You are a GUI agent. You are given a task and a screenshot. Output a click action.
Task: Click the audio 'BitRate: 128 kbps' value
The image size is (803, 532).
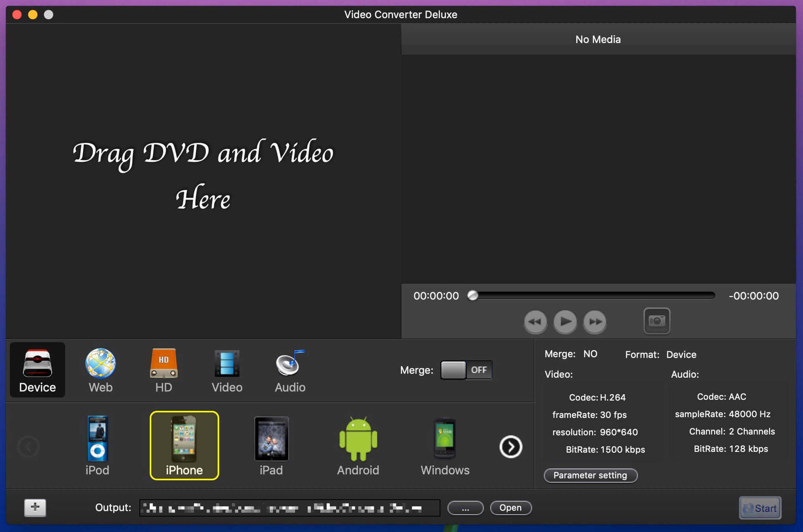(731, 449)
